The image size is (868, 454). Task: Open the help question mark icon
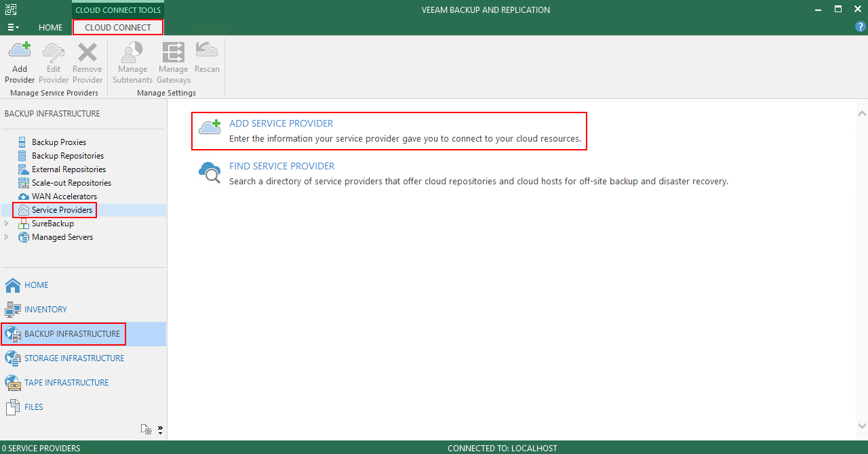[861, 27]
